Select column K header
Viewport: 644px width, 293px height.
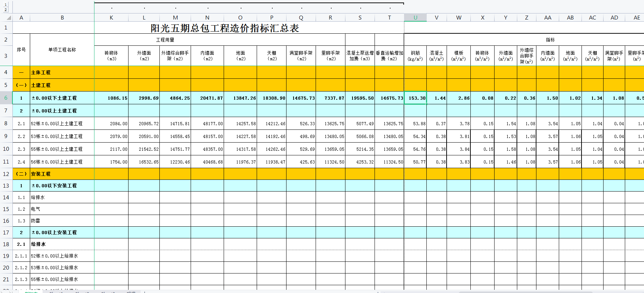tap(111, 18)
